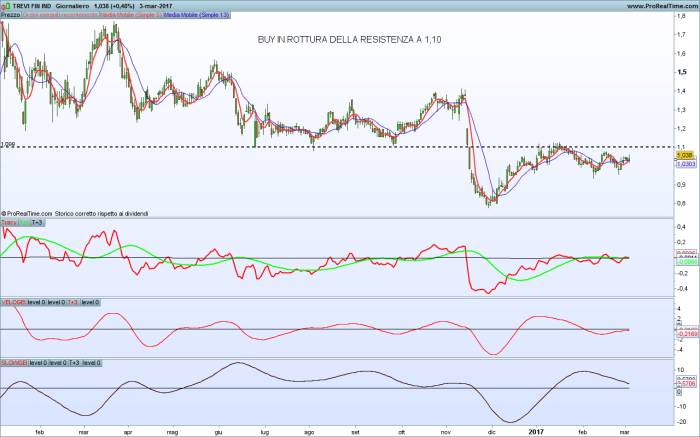Click the T+3 label in SLOVGEI panel
This screenshot has width=700, height=437.
pyautogui.click(x=74, y=362)
